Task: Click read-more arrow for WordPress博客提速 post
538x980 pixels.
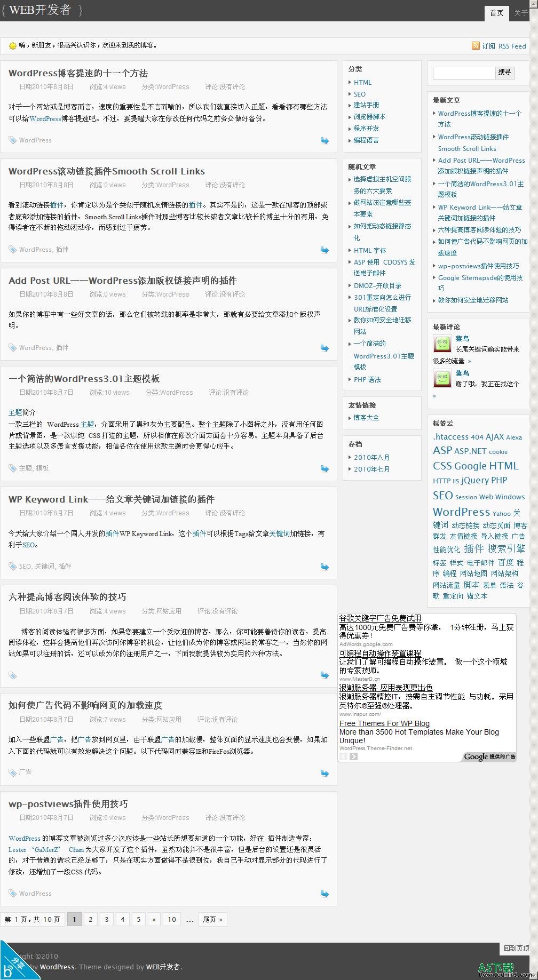Action: [x=325, y=140]
